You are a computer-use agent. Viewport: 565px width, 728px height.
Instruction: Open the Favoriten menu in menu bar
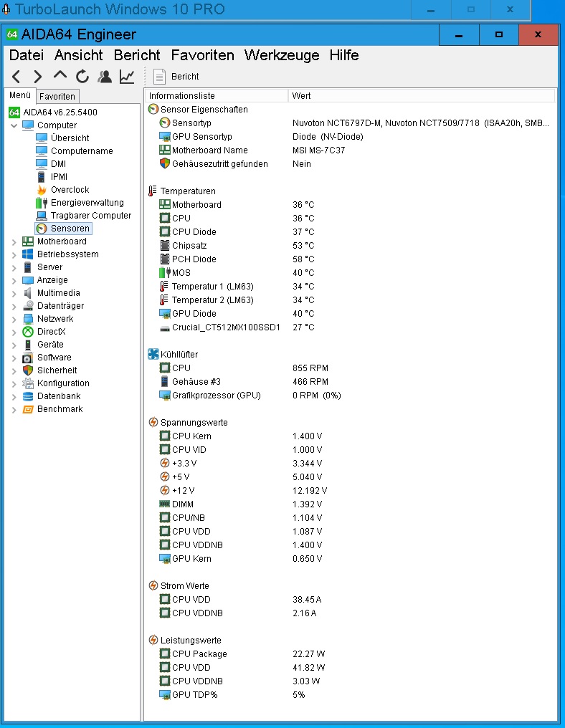(203, 55)
